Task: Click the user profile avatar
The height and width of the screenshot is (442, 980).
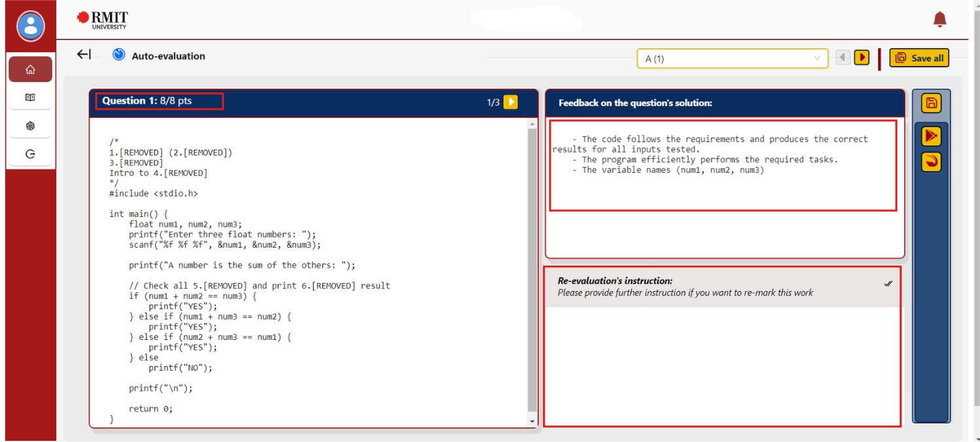Action: [x=30, y=26]
